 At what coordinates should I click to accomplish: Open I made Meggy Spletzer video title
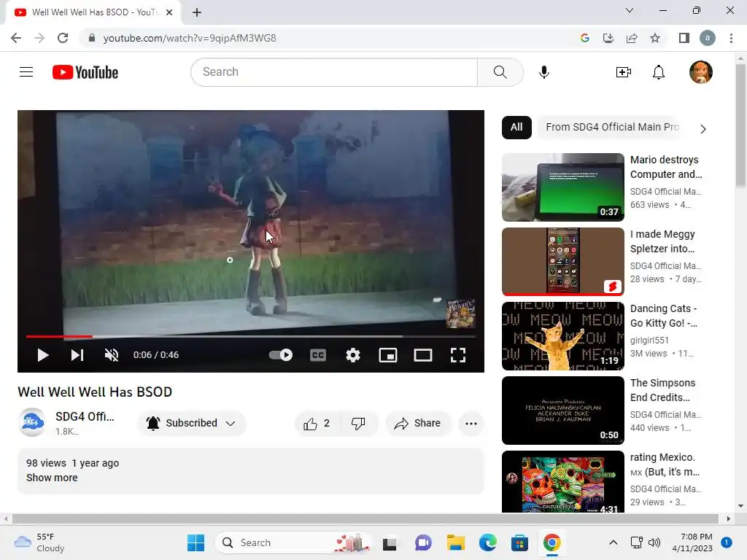click(x=662, y=241)
